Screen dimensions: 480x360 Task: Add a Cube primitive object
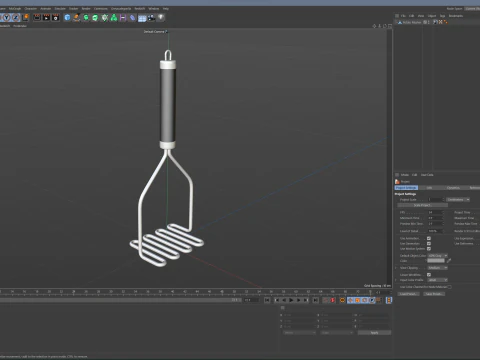click(67, 18)
